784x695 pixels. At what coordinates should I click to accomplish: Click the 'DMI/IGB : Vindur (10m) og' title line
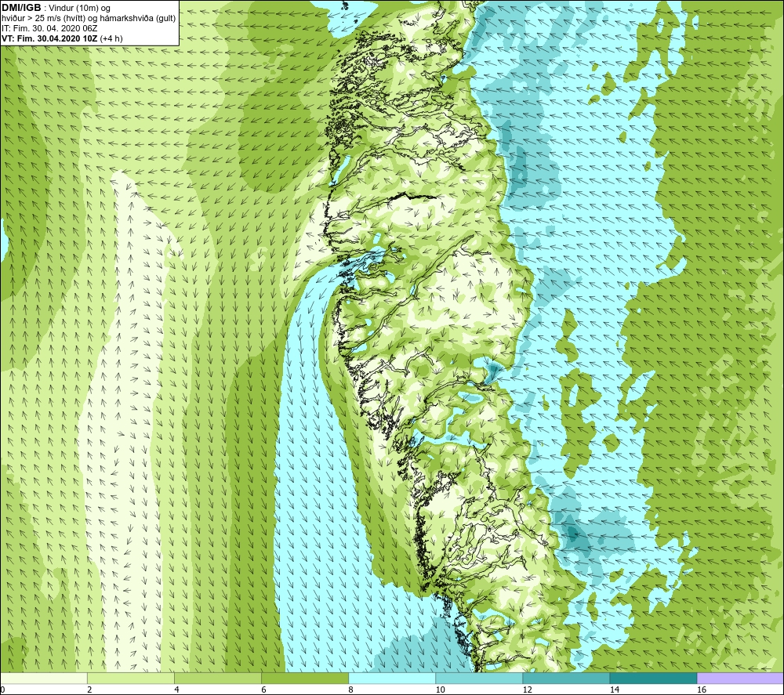tap(56, 8)
